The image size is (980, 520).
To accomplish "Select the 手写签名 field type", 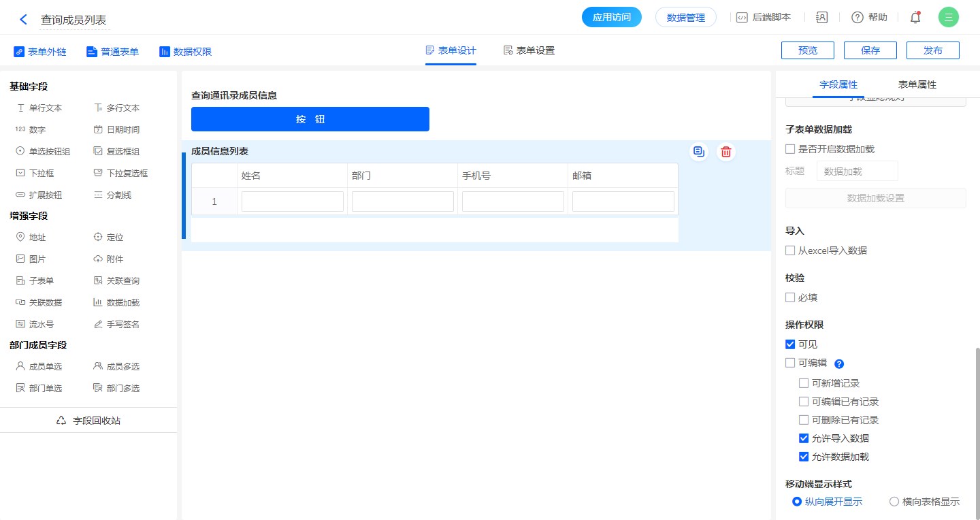I will tap(116, 325).
